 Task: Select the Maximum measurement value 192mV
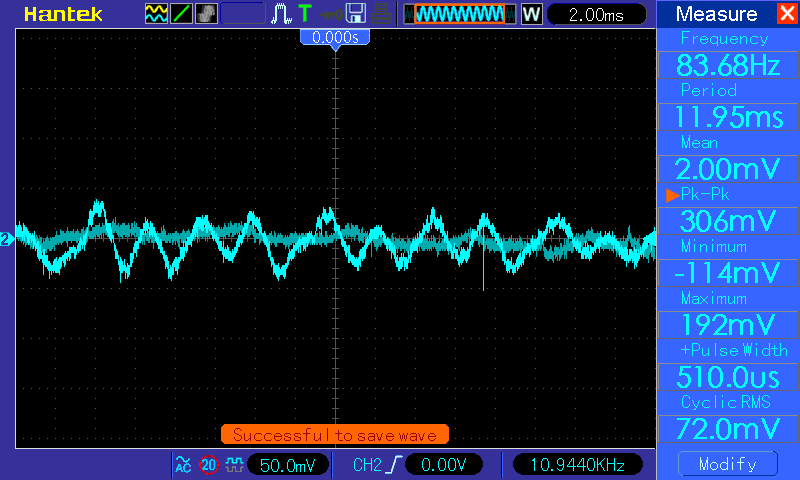pos(728,324)
